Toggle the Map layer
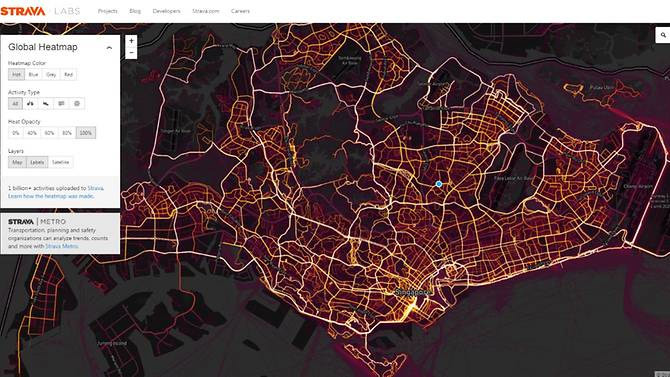Image resolution: width=670 pixels, height=377 pixels. pos(17,162)
